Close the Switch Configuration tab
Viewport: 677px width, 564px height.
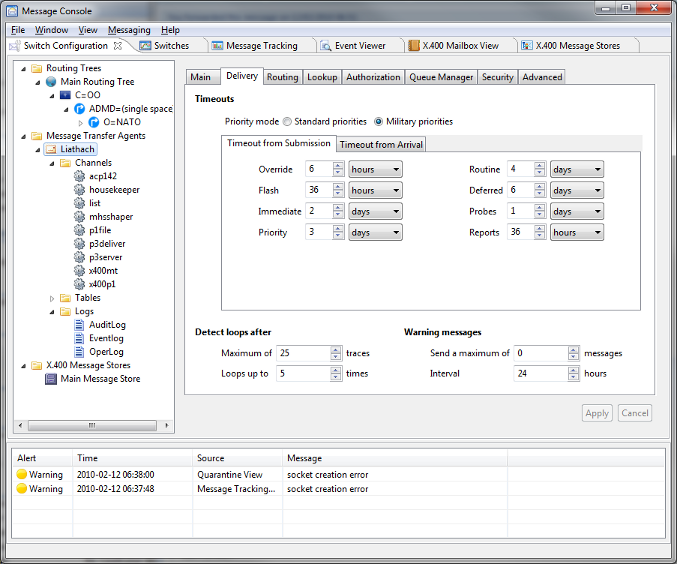[x=118, y=46]
